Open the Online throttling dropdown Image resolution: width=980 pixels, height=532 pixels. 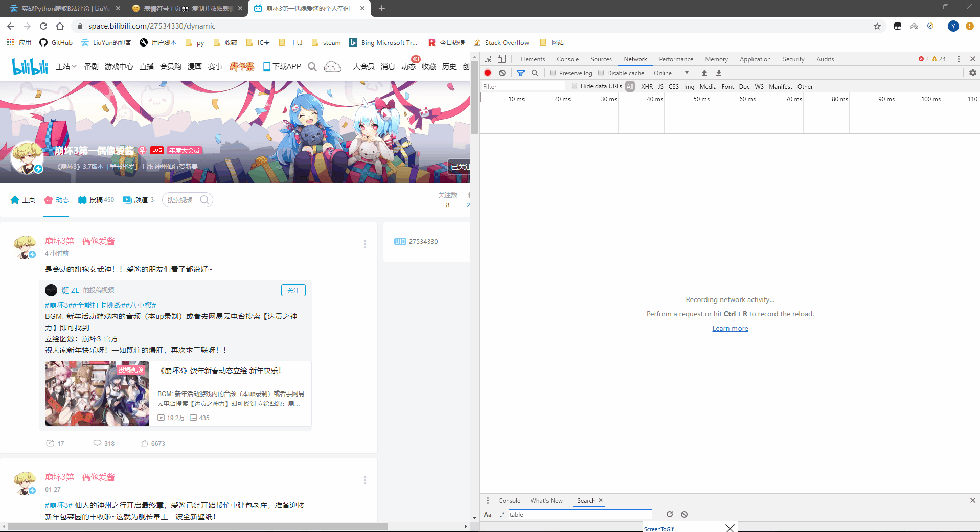(x=671, y=73)
